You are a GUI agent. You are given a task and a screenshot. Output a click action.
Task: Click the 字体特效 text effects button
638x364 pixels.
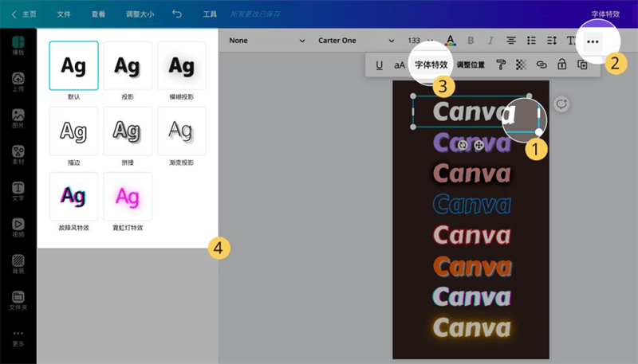(x=431, y=65)
